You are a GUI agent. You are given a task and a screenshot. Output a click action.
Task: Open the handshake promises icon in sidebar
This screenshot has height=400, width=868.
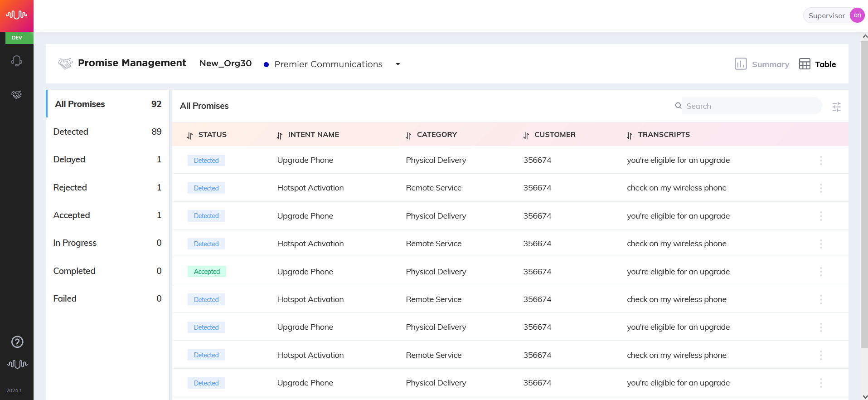coord(17,94)
